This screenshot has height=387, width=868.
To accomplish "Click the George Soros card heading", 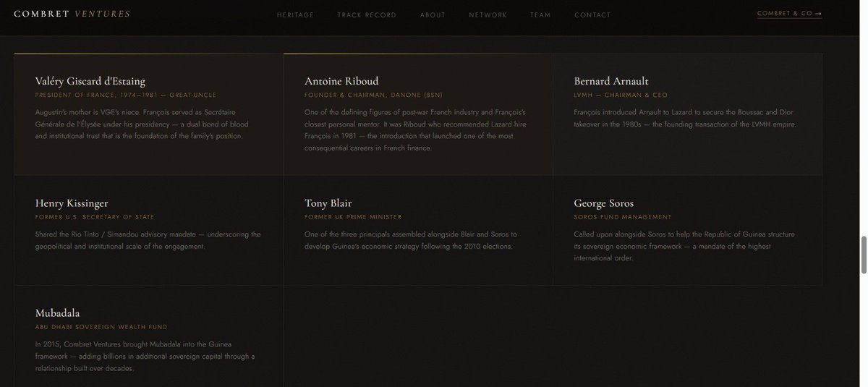I will [603, 203].
